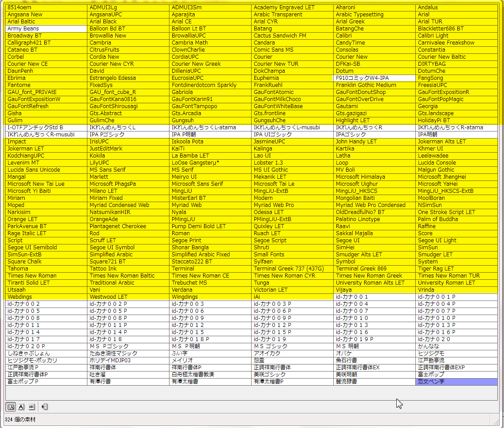
Task: Choose Myriad Web Pro Condensed font
Action: pyautogui.click(x=374, y=205)
